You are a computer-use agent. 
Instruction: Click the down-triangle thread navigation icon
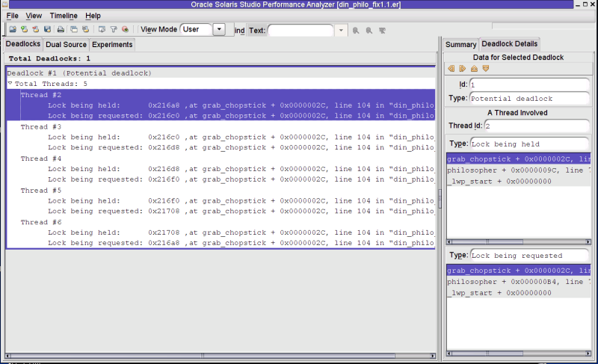coord(485,69)
